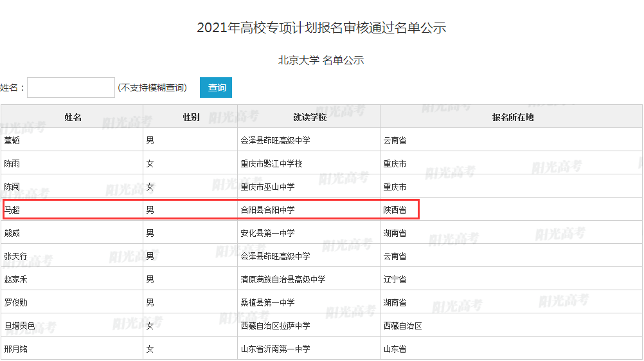Image resolution: width=644 pixels, height=361 pixels.
Task: Click the name 陈雨
Action: (12, 163)
